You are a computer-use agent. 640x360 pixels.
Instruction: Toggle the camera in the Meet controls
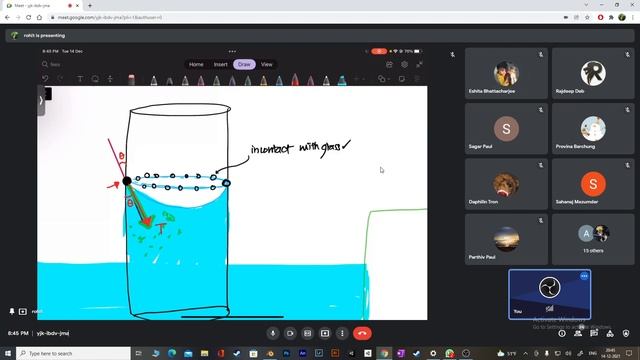pos(290,333)
